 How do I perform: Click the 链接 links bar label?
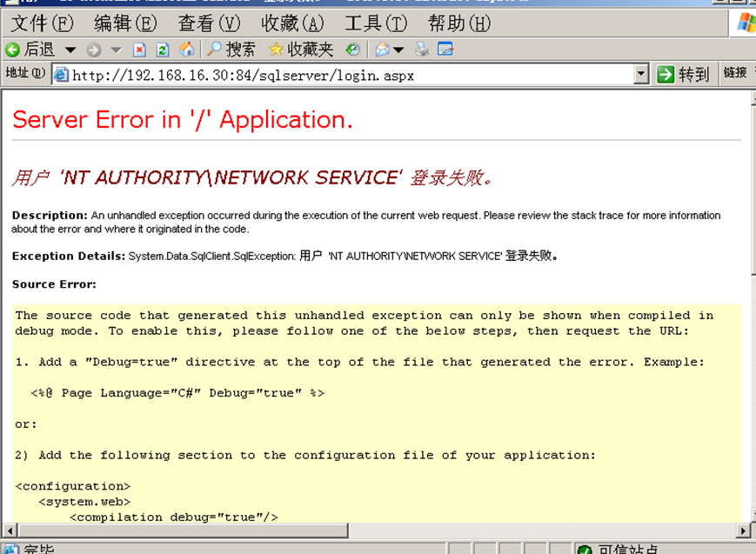click(735, 74)
